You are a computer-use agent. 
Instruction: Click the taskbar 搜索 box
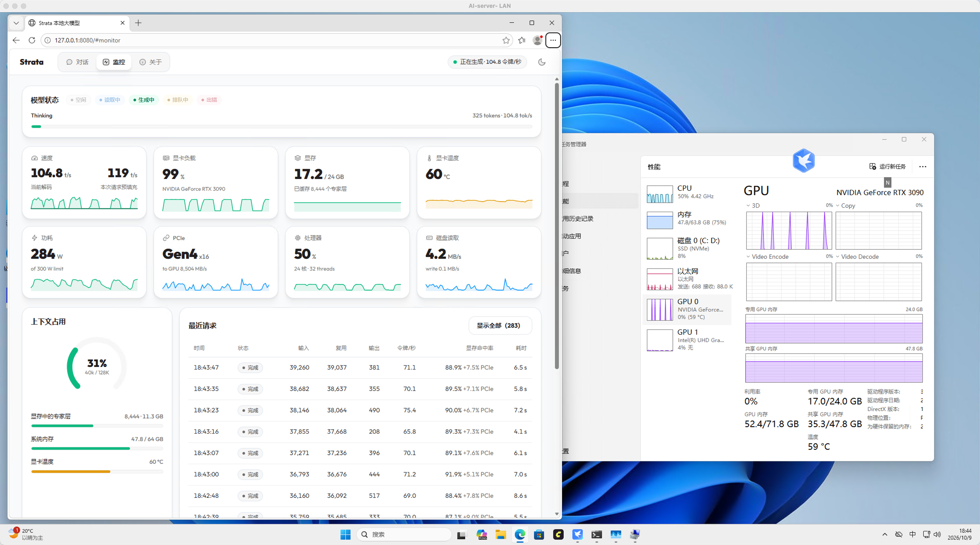404,534
